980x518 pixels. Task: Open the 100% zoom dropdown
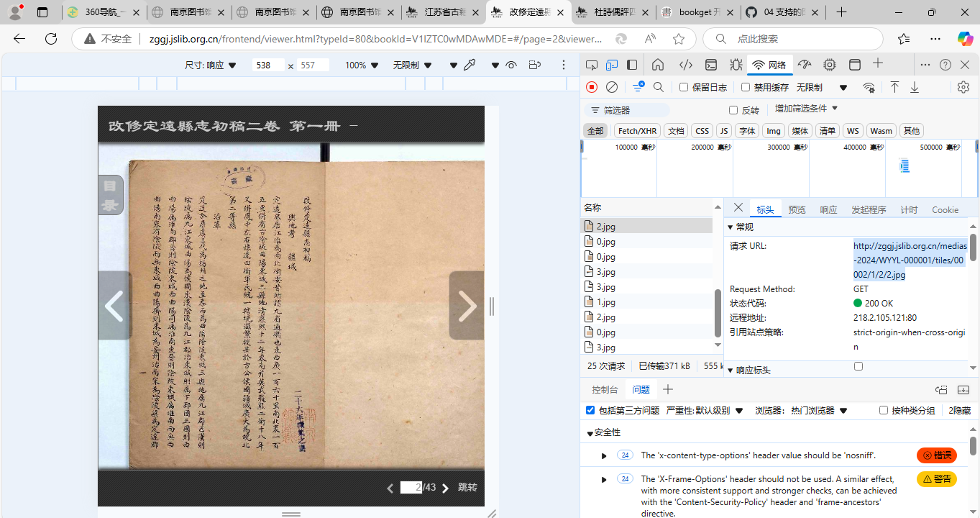[x=362, y=65]
